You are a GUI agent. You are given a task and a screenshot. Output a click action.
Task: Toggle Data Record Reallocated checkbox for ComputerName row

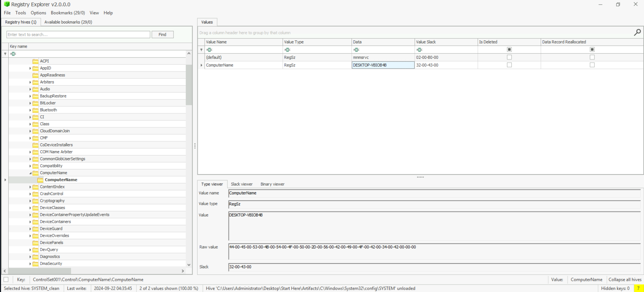[x=592, y=65]
